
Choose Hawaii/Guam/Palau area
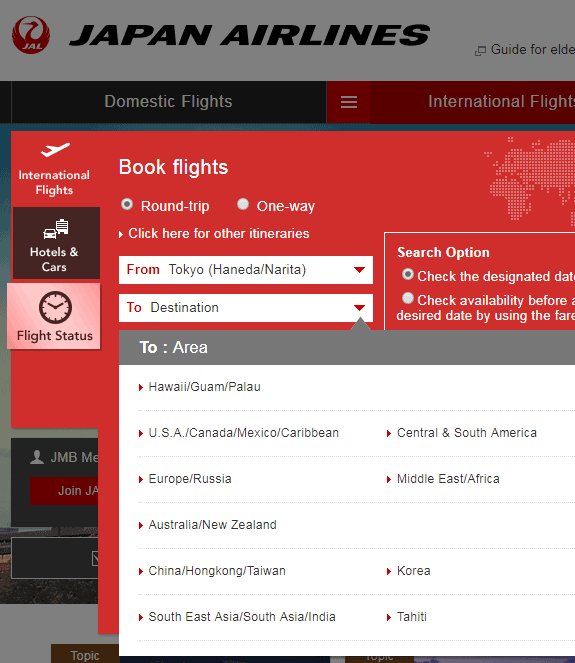[x=204, y=387]
